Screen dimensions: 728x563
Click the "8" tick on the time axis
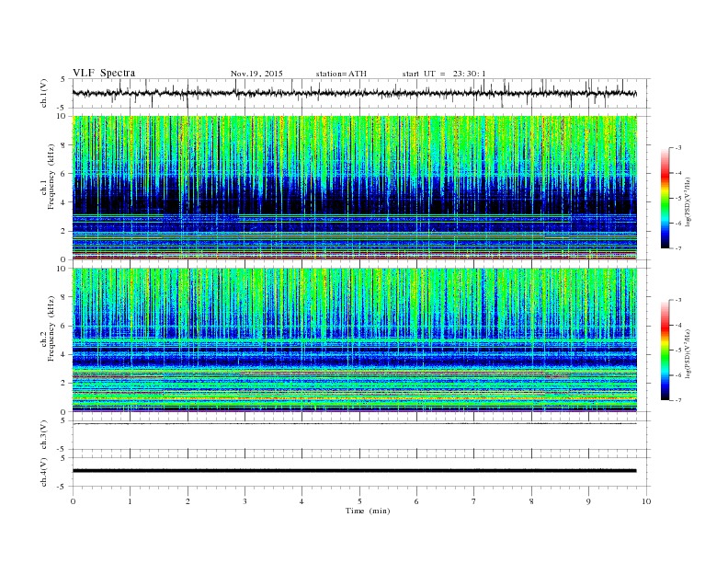531,501
